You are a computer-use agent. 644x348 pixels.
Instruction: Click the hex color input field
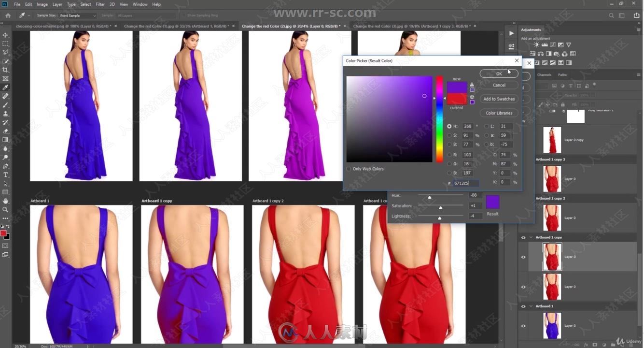click(466, 183)
